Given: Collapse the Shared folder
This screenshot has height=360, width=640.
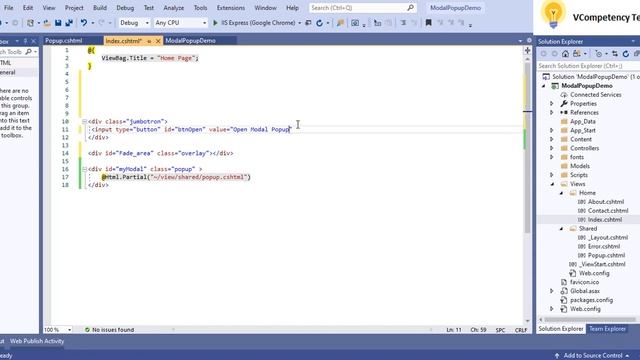Looking at the screenshot, I should [x=561, y=229].
